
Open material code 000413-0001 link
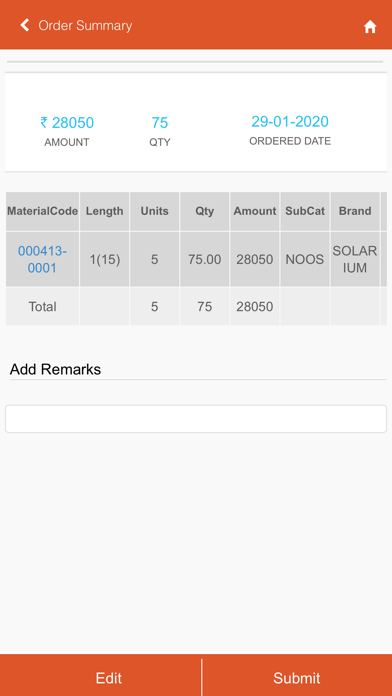pos(42,259)
